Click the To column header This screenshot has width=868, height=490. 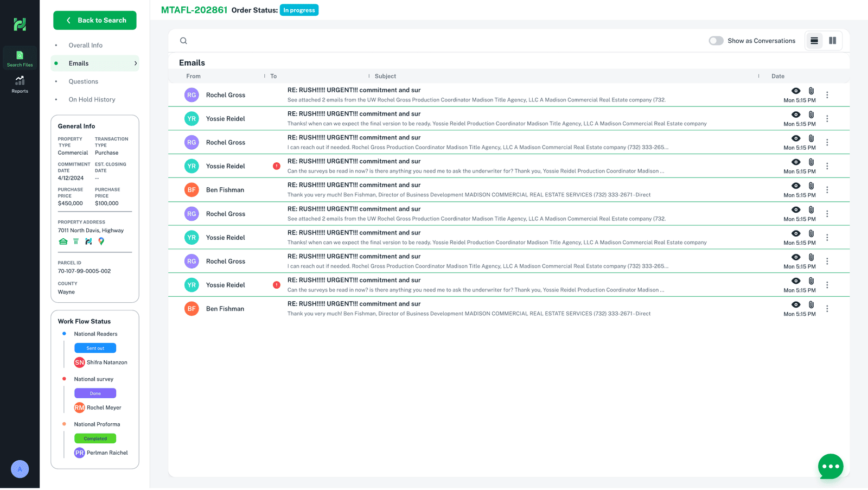point(273,77)
